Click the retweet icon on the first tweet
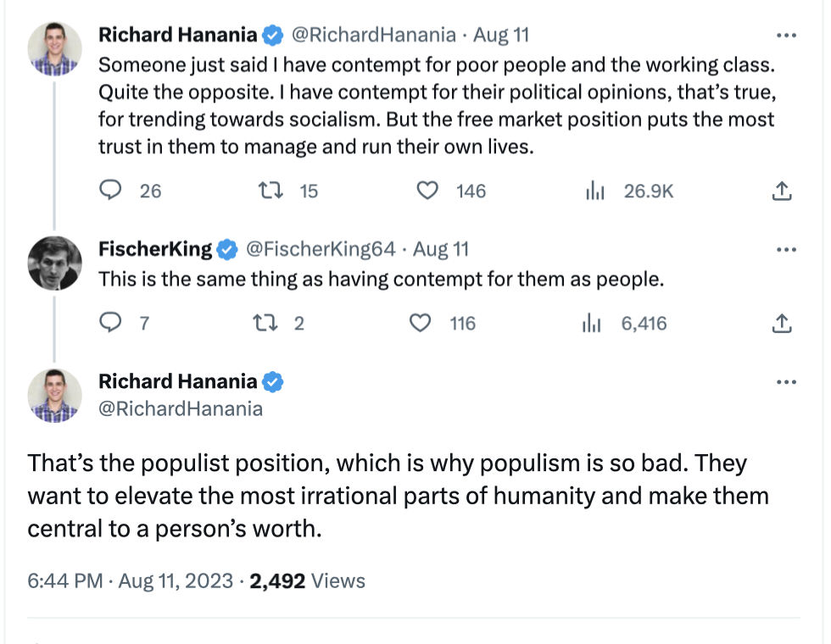This screenshot has width=831, height=644. point(270,191)
